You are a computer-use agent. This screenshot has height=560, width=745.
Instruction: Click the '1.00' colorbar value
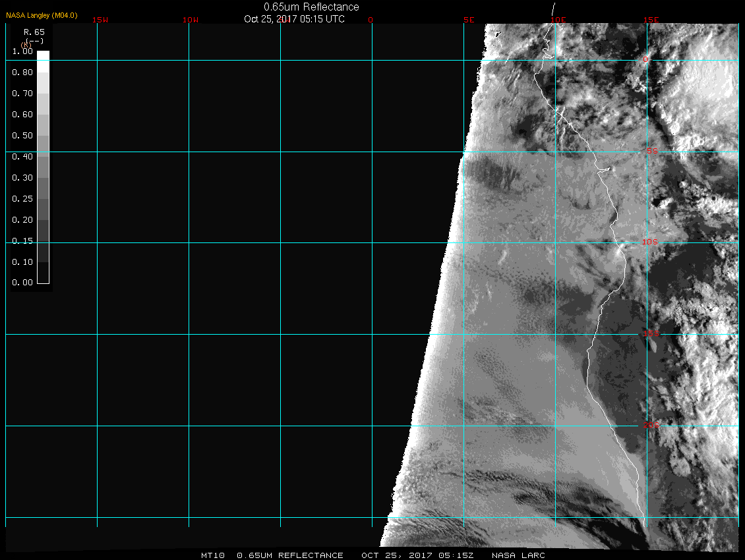pos(22,51)
